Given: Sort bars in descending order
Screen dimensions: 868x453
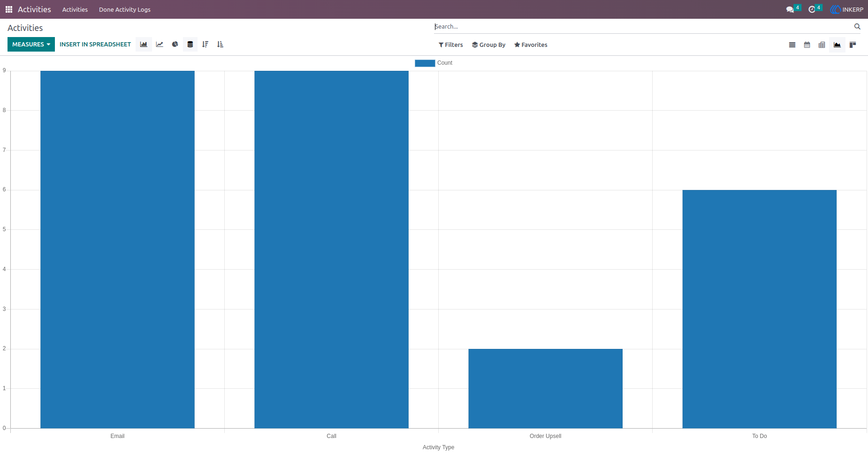Looking at the screenshot, I should [205, 45].
